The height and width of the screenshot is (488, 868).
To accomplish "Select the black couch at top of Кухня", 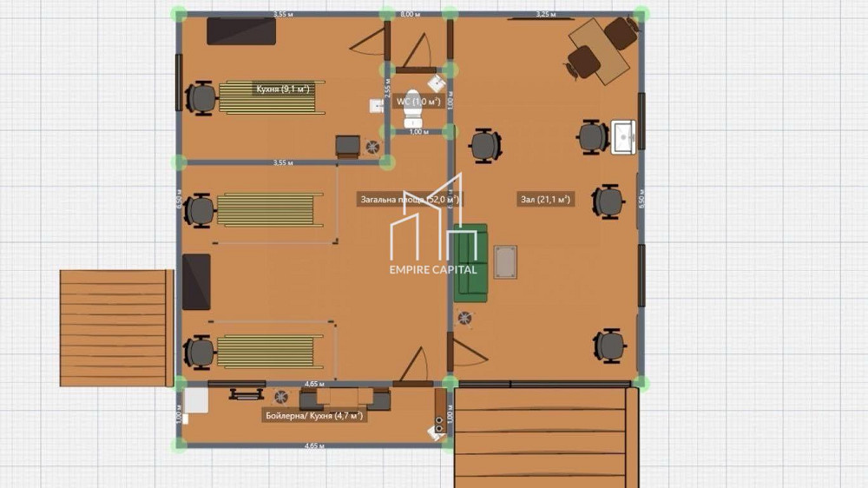I will pyautogui.click(x=241, y=30).
